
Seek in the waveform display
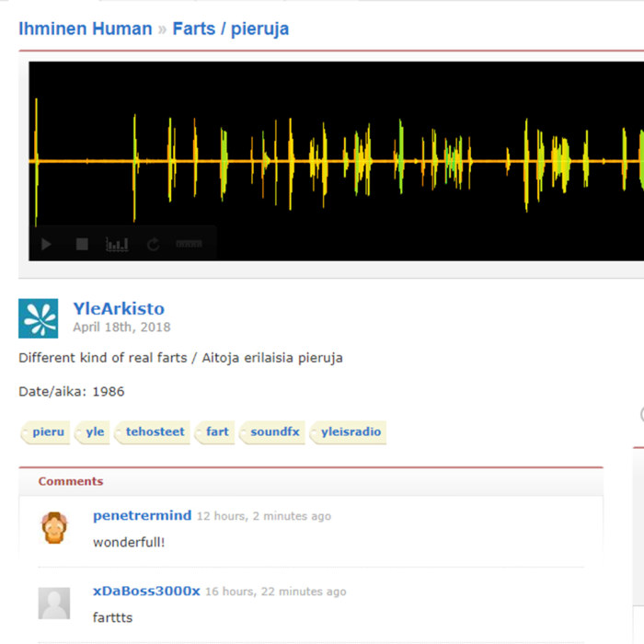coord(336,161)
